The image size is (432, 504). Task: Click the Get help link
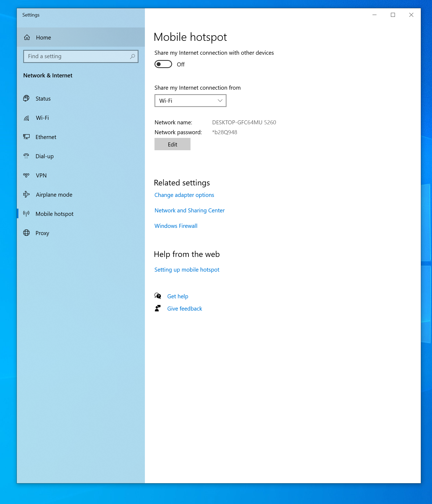coord(178,296)
